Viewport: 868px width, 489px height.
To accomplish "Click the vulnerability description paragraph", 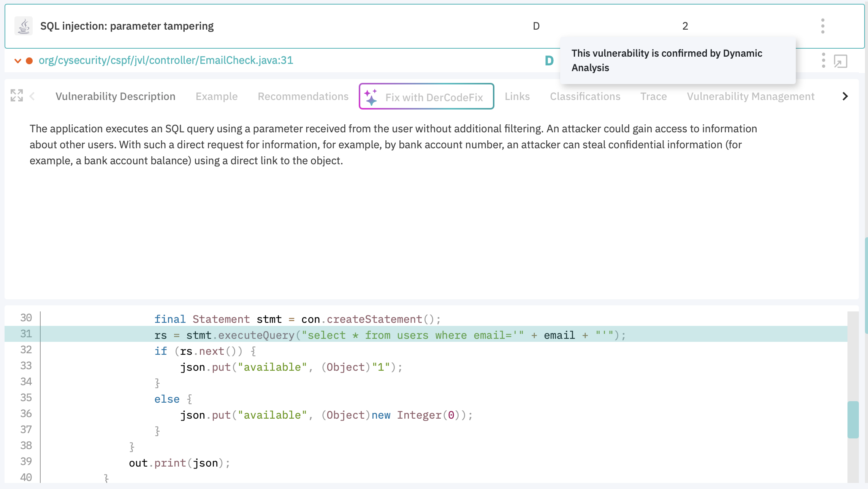I will [393, 144].
